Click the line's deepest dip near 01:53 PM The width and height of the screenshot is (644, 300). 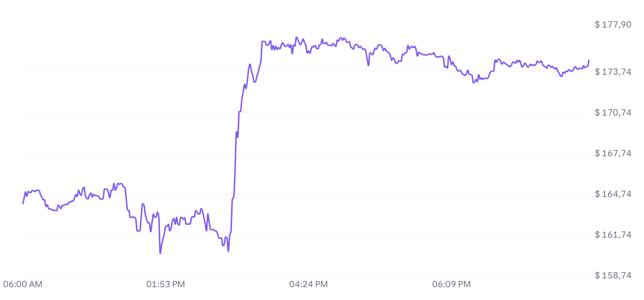click(160, 253)
